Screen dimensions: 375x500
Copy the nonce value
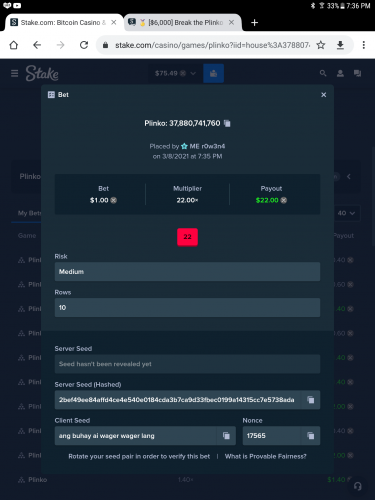[311, 436]
